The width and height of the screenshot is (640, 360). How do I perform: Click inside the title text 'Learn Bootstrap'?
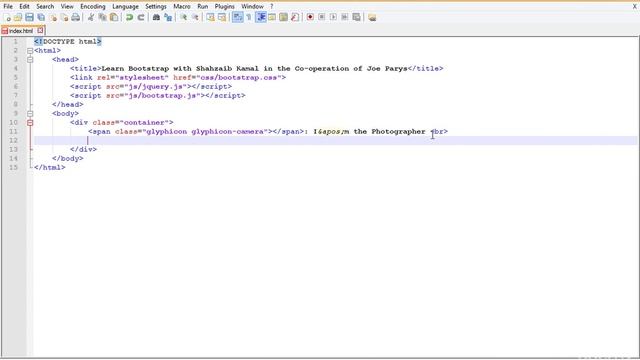tap(135, 69)
